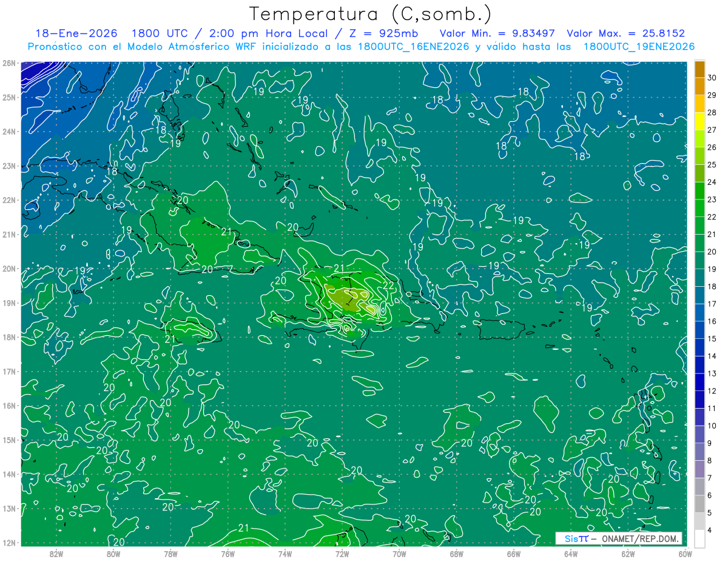Click longitude axis label "60W"

(x=685, y=554)
